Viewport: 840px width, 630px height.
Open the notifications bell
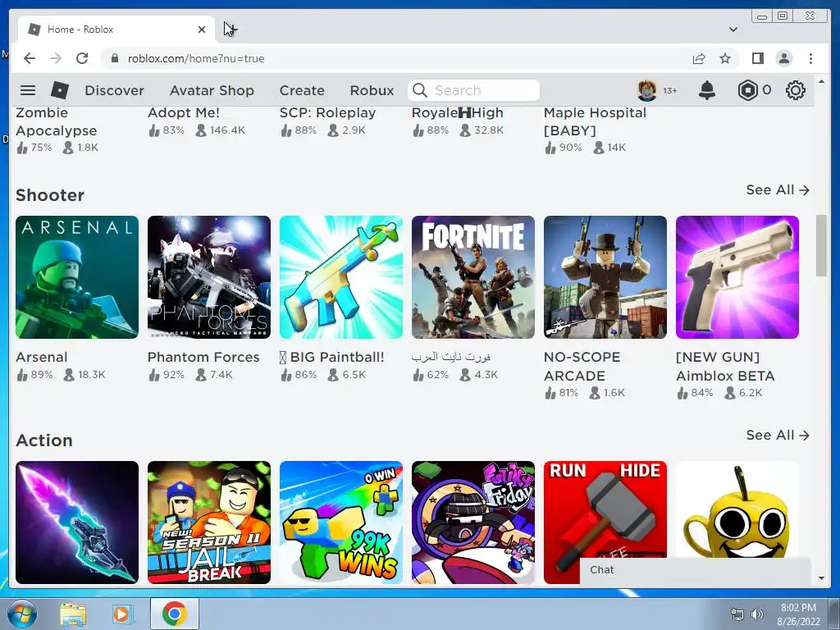click(x=706, y=90)
